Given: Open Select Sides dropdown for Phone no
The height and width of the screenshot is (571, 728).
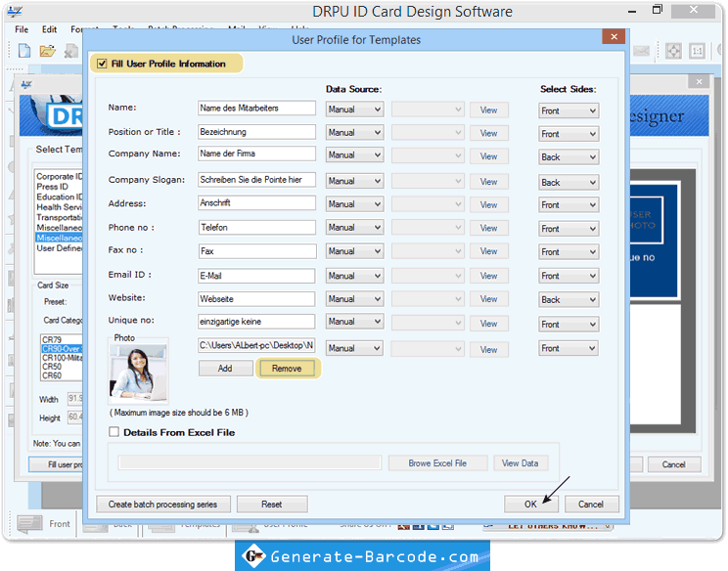Looking at the screenshot, I should coord(569,229).
